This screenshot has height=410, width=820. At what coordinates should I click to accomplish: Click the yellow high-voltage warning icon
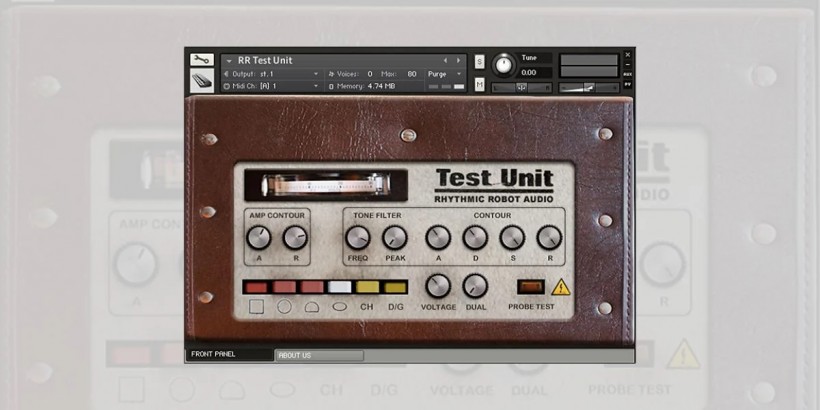point(561,287)
